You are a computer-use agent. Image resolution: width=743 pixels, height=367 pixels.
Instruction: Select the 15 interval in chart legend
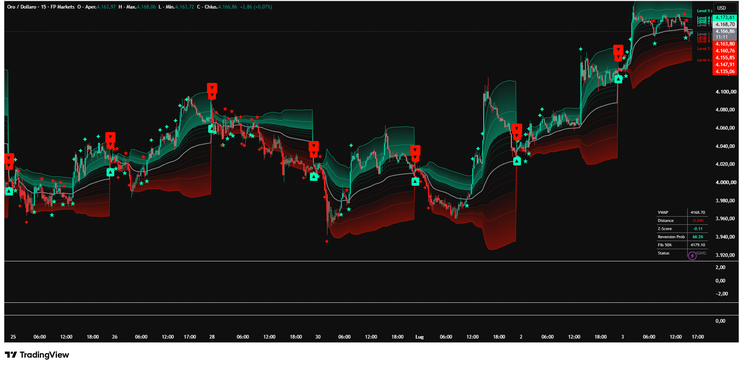[x=43, y=7]
